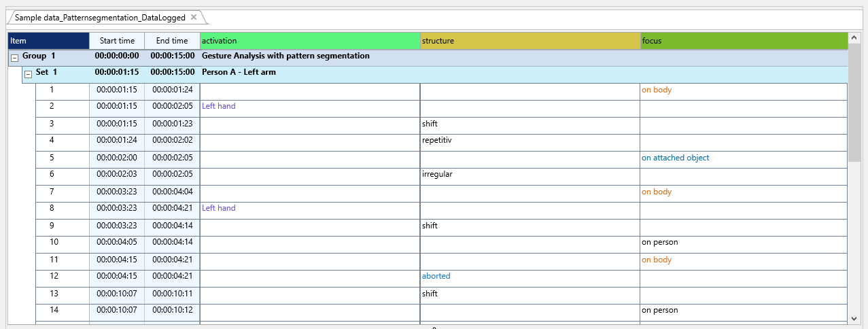Click the vertical scrollbar thumb
868x329 pixels.
(854, 104)
